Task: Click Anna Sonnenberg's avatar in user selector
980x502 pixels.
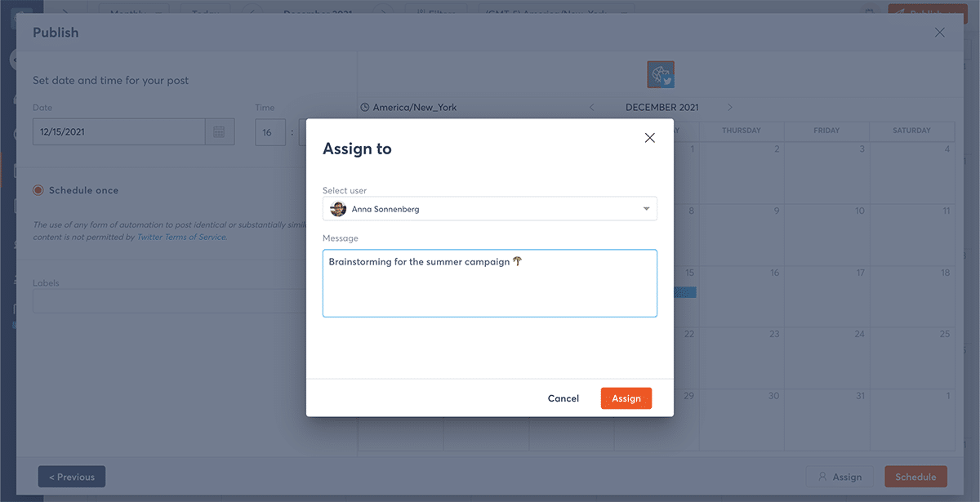Action: [x=338, y=209]
